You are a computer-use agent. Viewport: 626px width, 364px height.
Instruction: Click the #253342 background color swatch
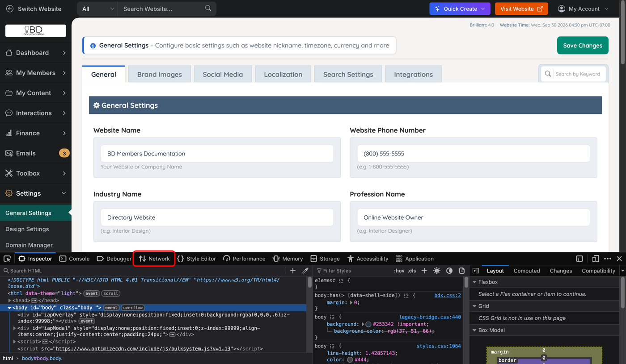[368, 324]
